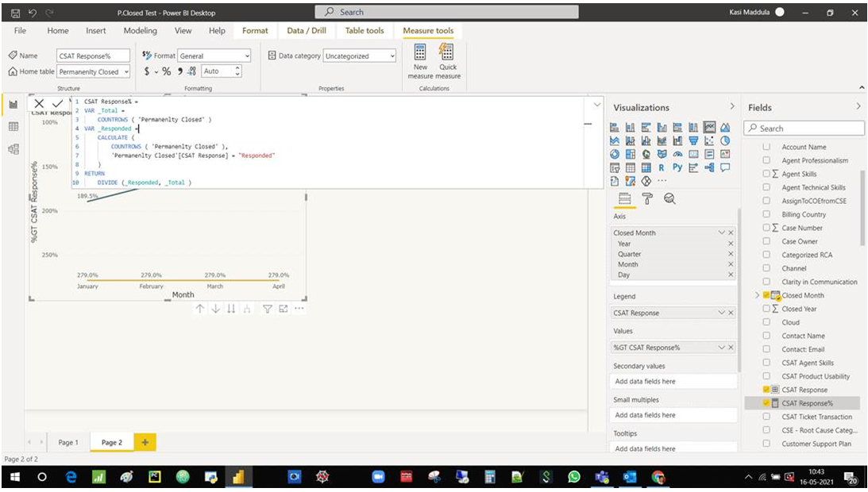Viewport: 868px width, 492px height.
Task: Open the Data category dropdown
Action: [360, 56]
